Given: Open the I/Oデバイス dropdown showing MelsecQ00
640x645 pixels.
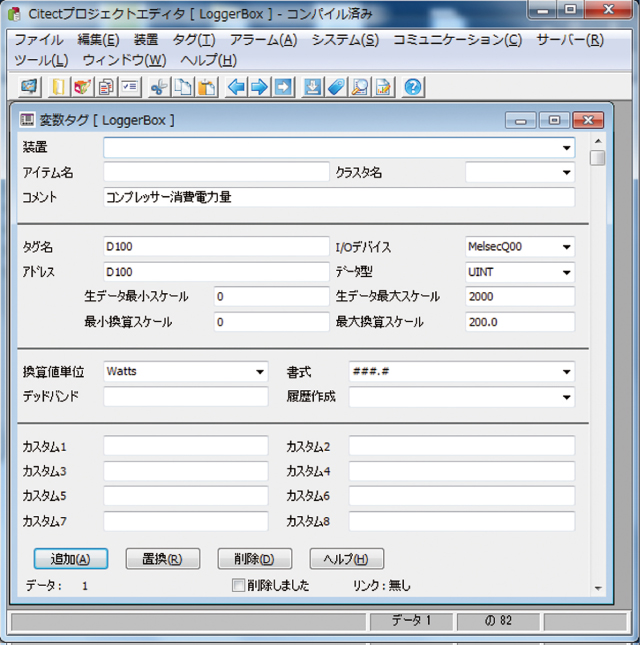Looking at the screenshot, I should (x=566, y=247).
